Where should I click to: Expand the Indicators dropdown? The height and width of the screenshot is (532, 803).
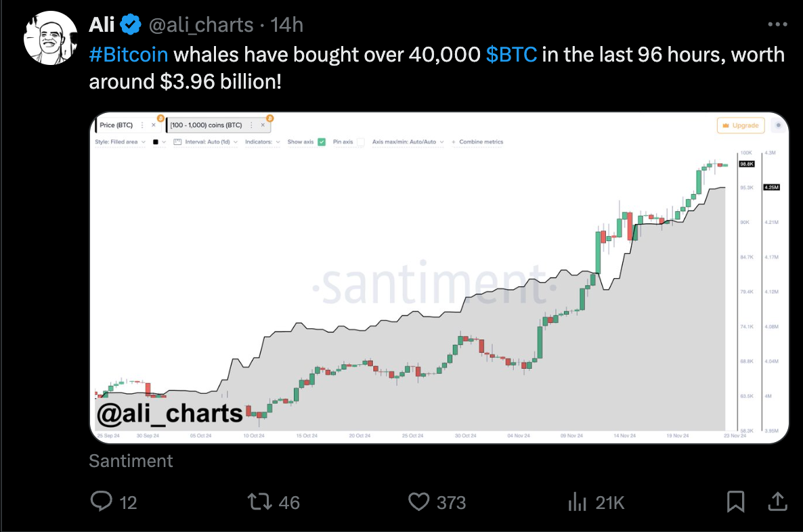tap(261, 141)
